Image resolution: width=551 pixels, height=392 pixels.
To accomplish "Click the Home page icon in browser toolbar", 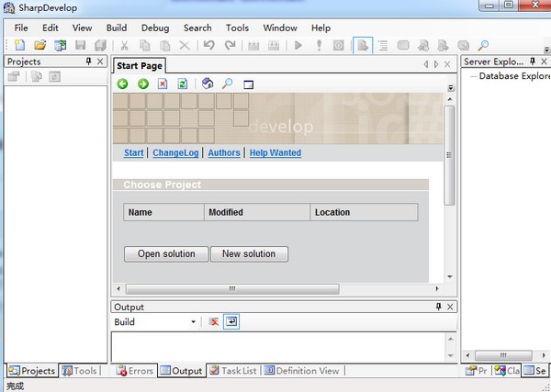I will [x=208, y=84].
